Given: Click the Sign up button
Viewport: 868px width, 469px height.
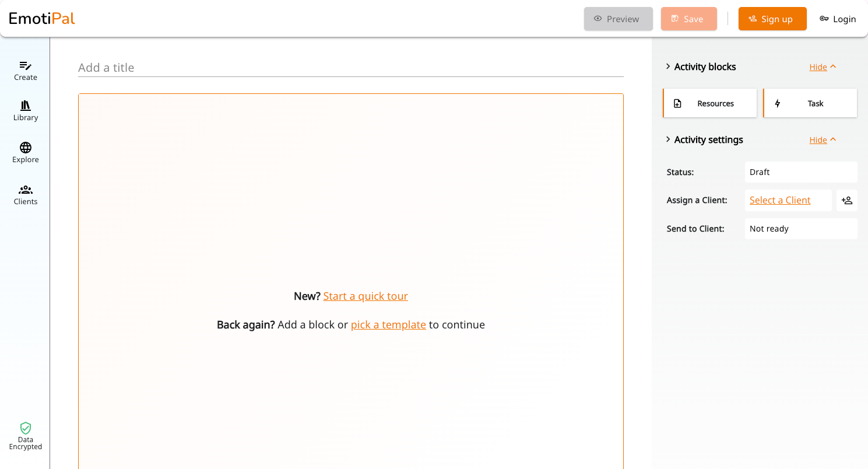Looking at the screenshot, I should (772, 19).
